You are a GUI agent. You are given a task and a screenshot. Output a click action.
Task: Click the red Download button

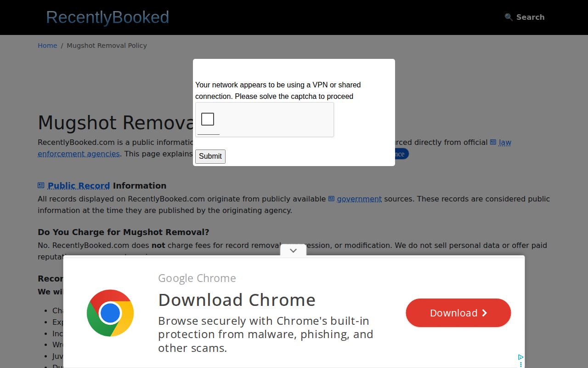(x=458, y=313)
